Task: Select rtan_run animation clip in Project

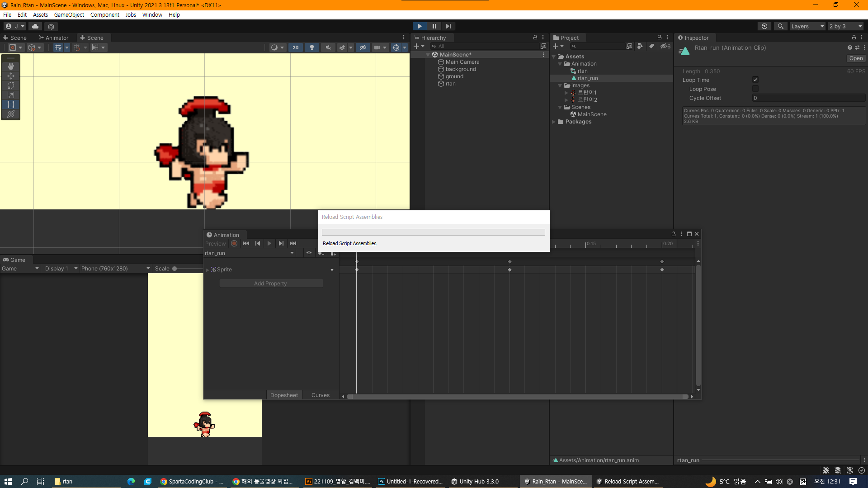Action: tap(588, 78)
